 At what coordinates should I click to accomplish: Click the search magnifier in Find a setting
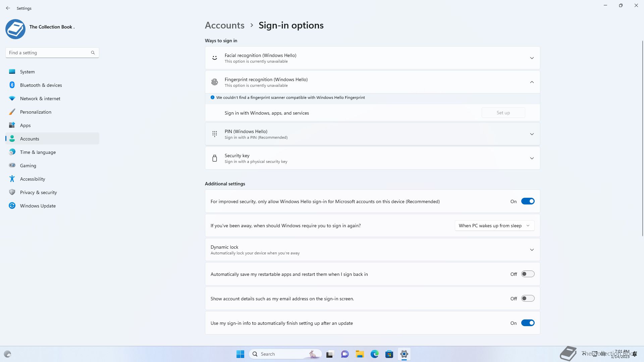93,53
